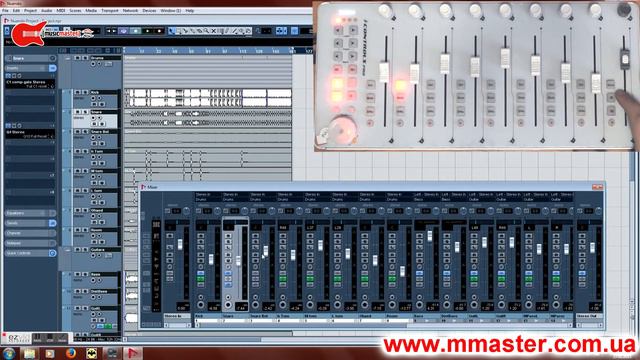Click the R44 pan control on H Tom
Screen dimensions: 640x360
tap(283, 227)
